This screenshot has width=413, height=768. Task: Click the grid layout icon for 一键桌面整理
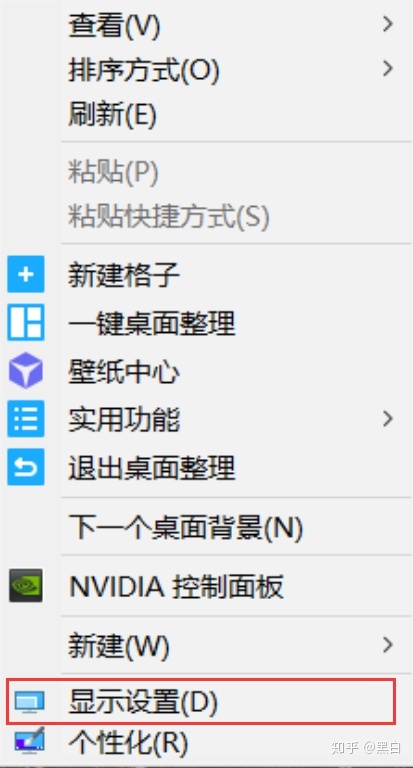pyautogui.click(x=25, y=322)
